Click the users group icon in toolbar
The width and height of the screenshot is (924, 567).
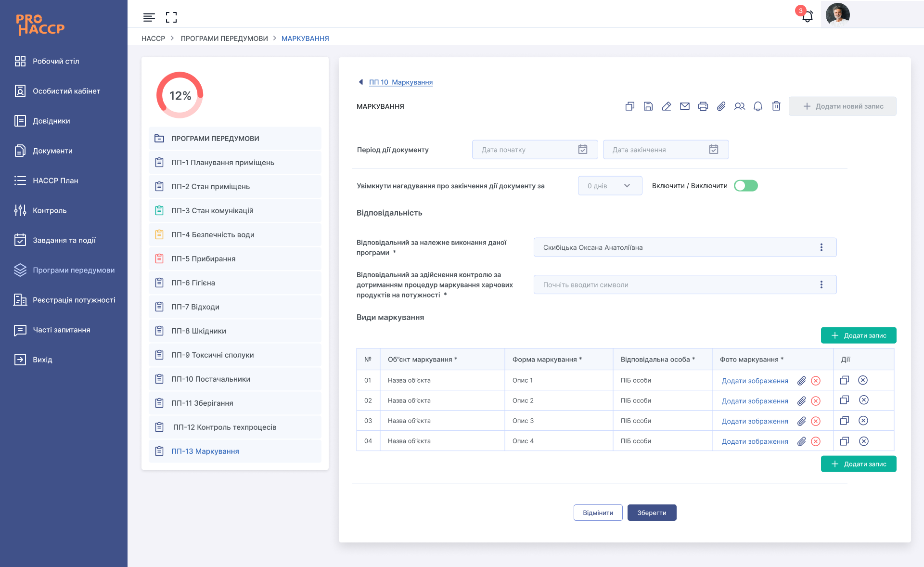(x=739, y=106)
